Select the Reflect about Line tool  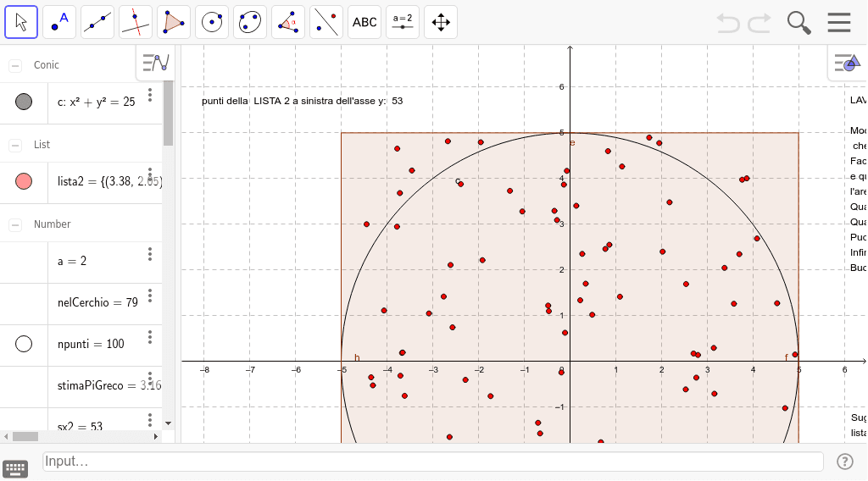326,22
